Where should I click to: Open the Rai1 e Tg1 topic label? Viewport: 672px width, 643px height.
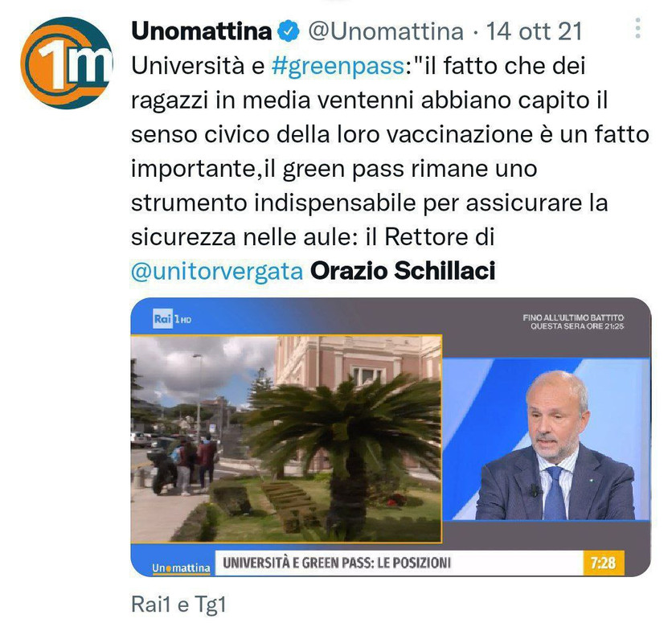click(178, 604)
